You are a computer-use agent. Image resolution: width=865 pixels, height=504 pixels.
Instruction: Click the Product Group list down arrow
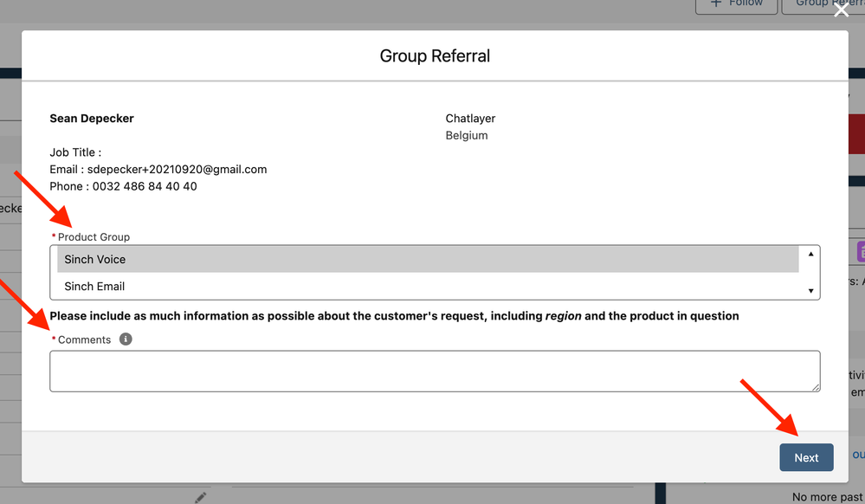[x=811, y=291]
